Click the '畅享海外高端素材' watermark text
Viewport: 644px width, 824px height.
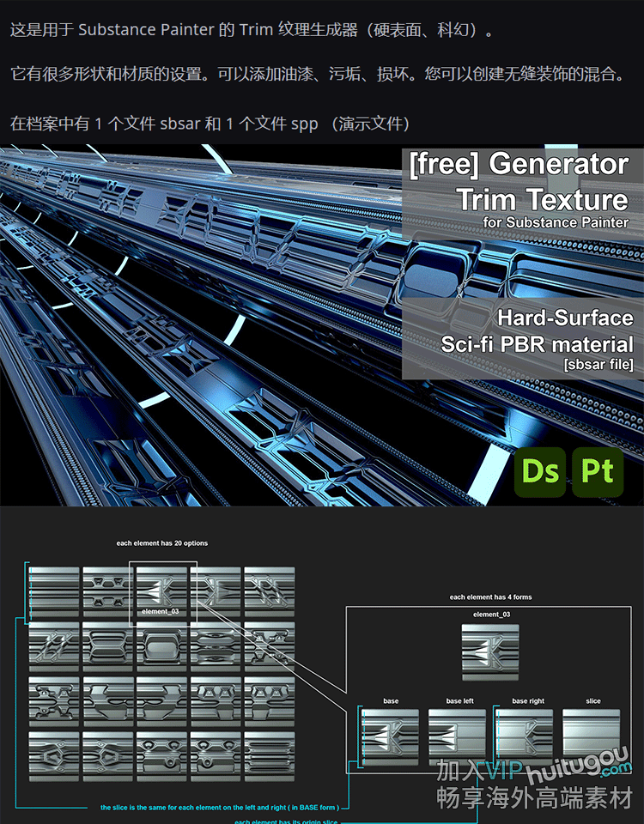(x=534, y=798)
